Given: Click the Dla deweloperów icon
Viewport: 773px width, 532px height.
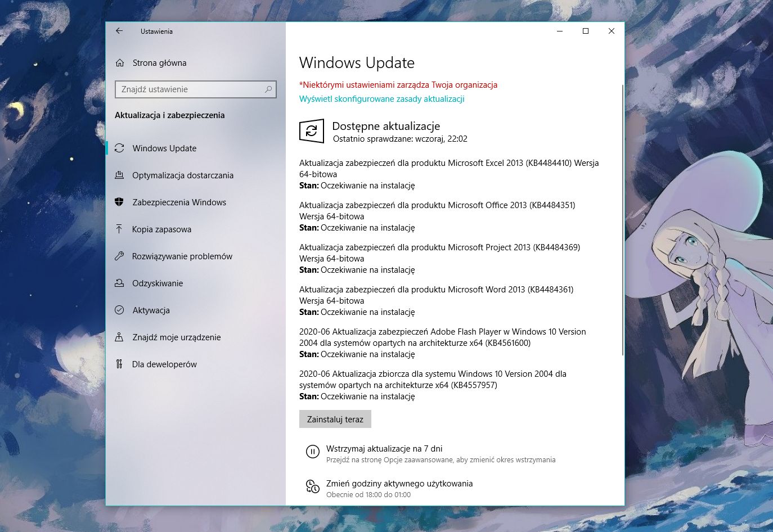Looking at the screenshot, I should click(x=119, y=364).
